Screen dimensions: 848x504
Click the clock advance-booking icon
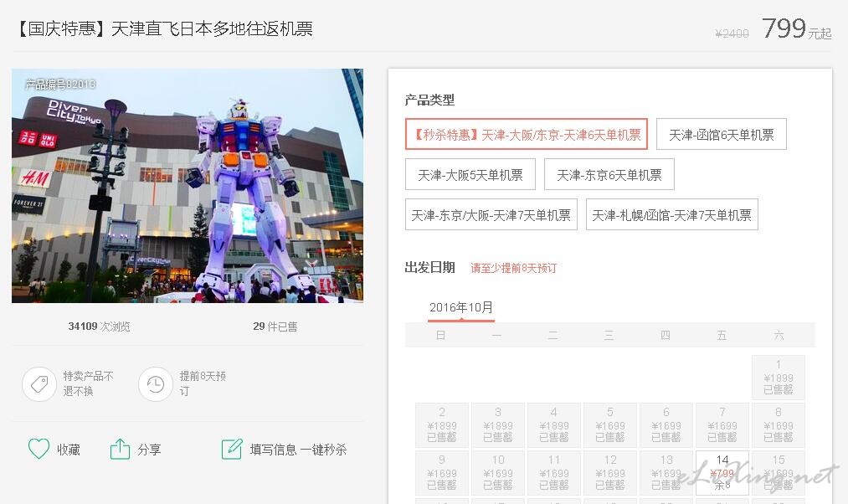pos(155,384)
